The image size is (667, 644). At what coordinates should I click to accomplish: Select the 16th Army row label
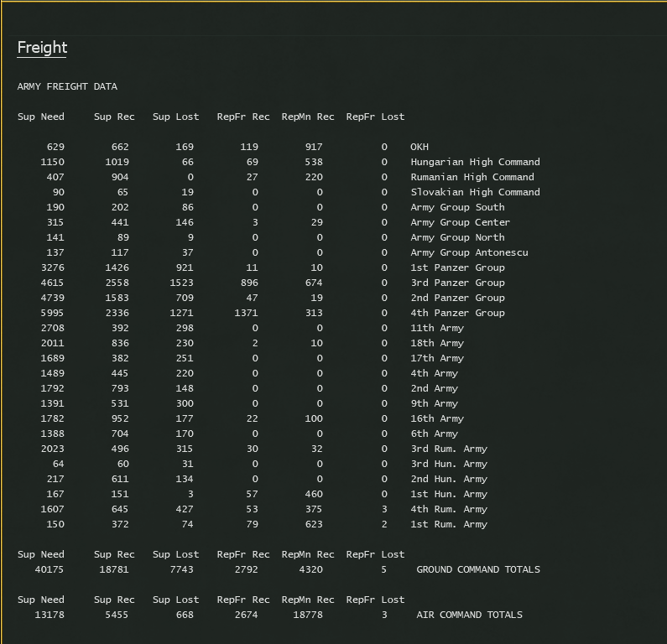437,418
